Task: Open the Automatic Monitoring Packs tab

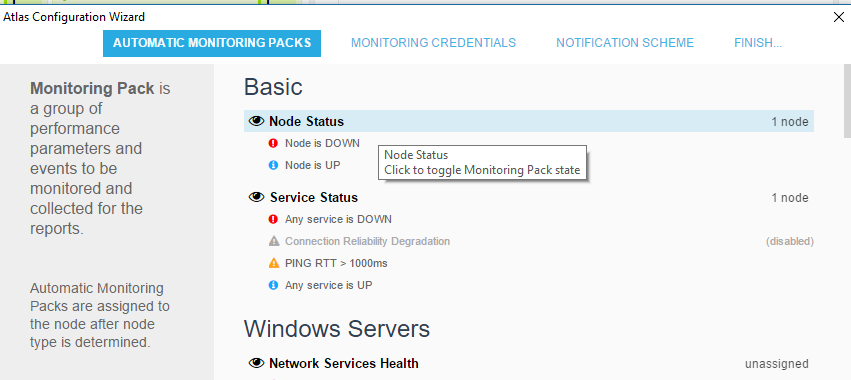Action: coord(212,43)
